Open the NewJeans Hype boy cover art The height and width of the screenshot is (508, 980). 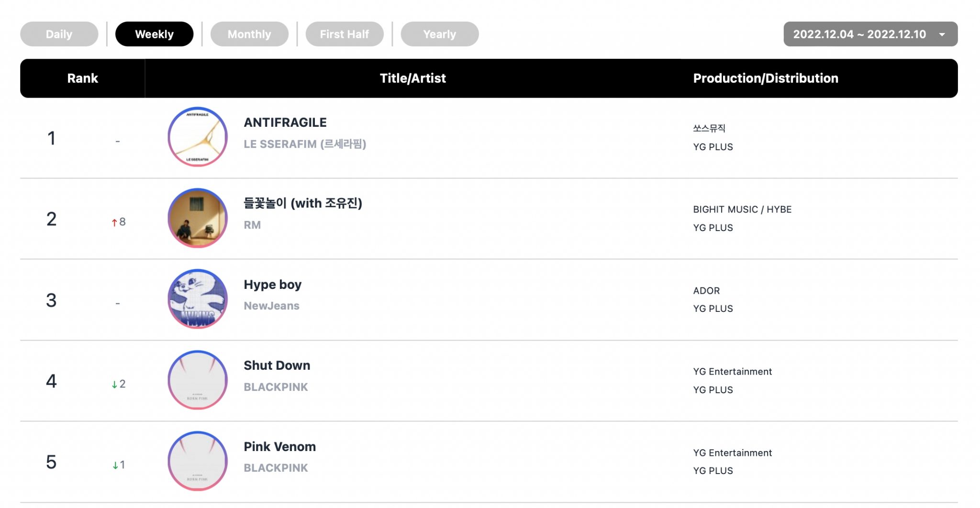[197, 298]
